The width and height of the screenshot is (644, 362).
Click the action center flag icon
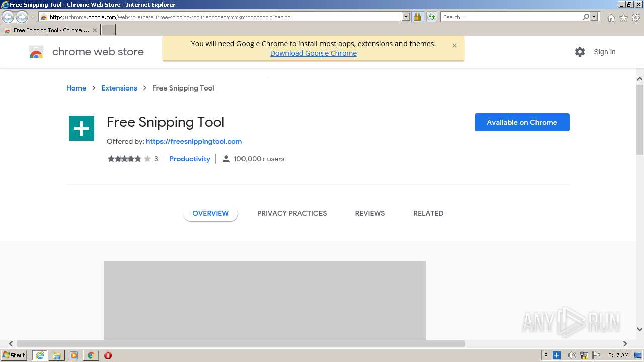coord(596,355)
